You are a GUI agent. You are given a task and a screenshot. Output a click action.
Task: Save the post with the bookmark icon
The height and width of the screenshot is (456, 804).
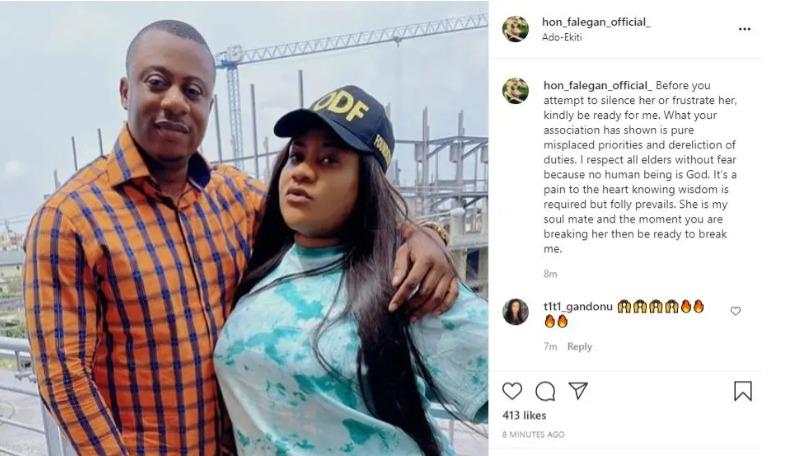coord(742,391)
